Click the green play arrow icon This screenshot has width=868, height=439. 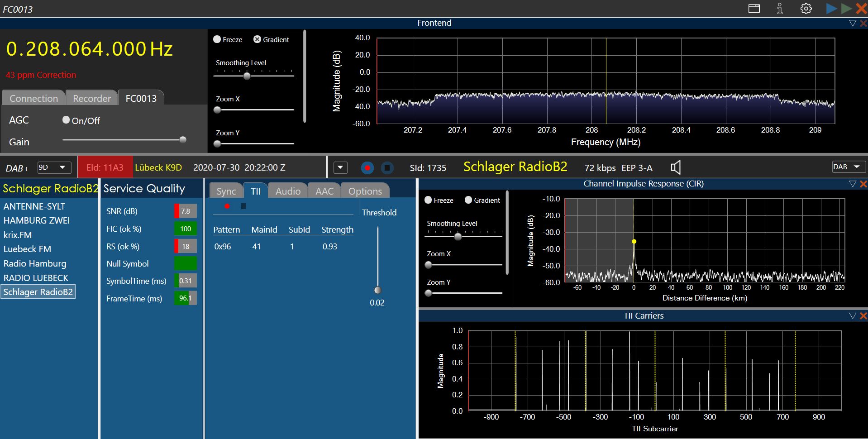click(x=846, y=8)
